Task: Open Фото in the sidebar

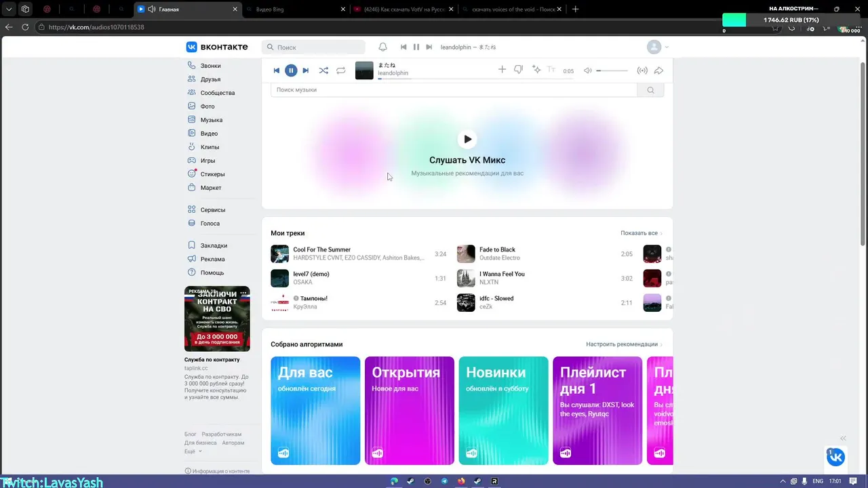Action: 207,106
